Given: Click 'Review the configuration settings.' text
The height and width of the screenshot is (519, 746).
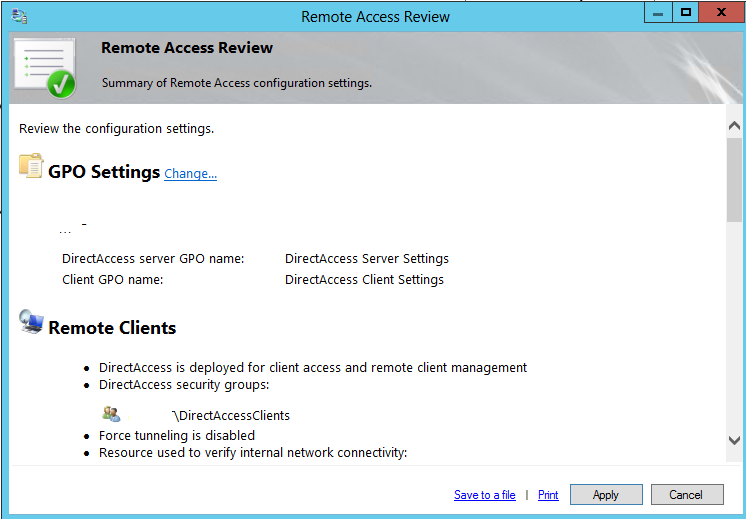Looking at the screenshot, I should 117,129.
